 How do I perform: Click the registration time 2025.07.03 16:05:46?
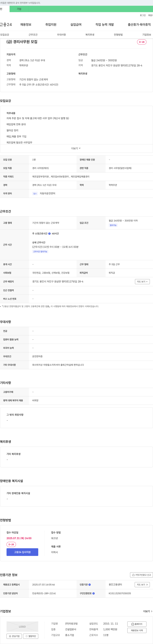[43, 584]
